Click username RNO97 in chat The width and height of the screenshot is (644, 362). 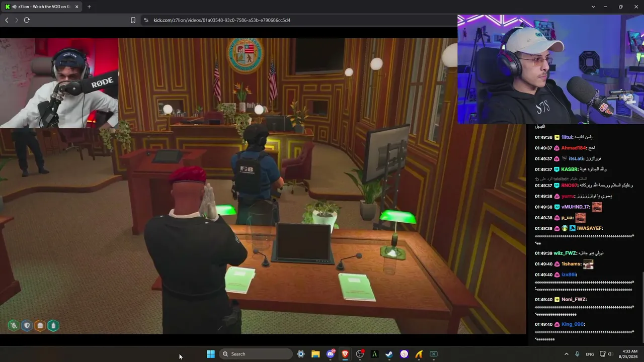point(570,186)
